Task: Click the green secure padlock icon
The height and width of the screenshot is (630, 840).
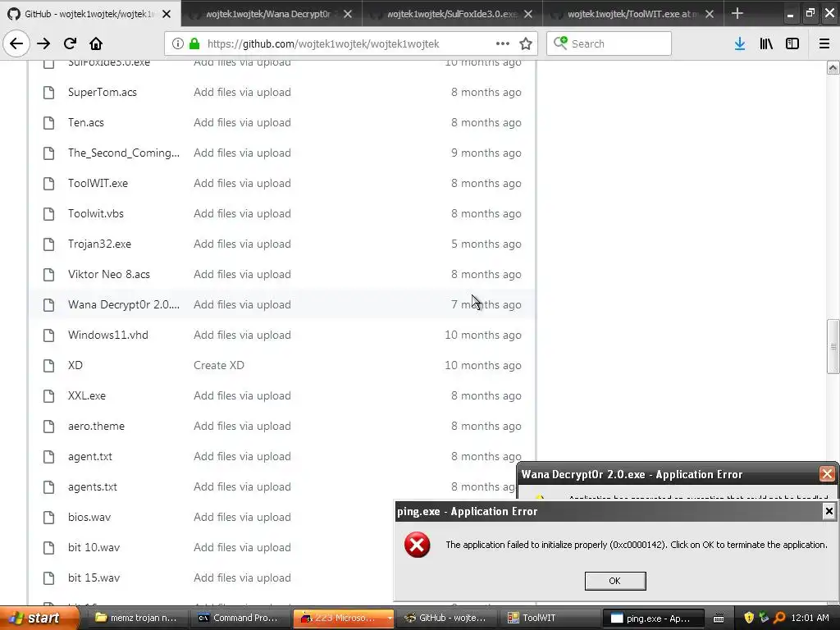Action: [x=194, y=43]
